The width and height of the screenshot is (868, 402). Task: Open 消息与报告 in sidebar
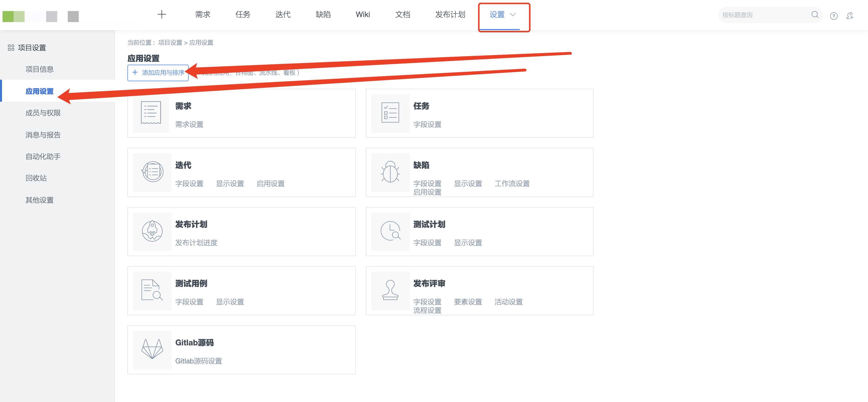43,135
